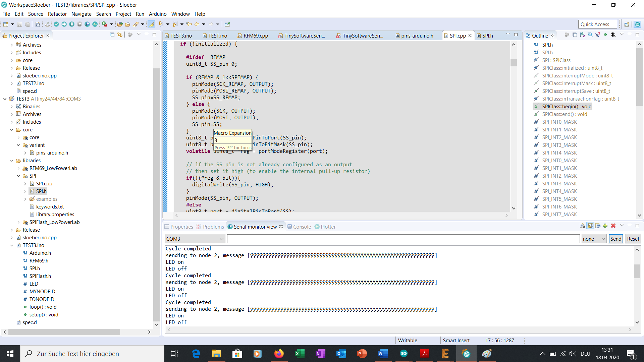Open Firefox from the Windows taskbar
This screenshot has width=644, height=362.
[x=279, y=354]
